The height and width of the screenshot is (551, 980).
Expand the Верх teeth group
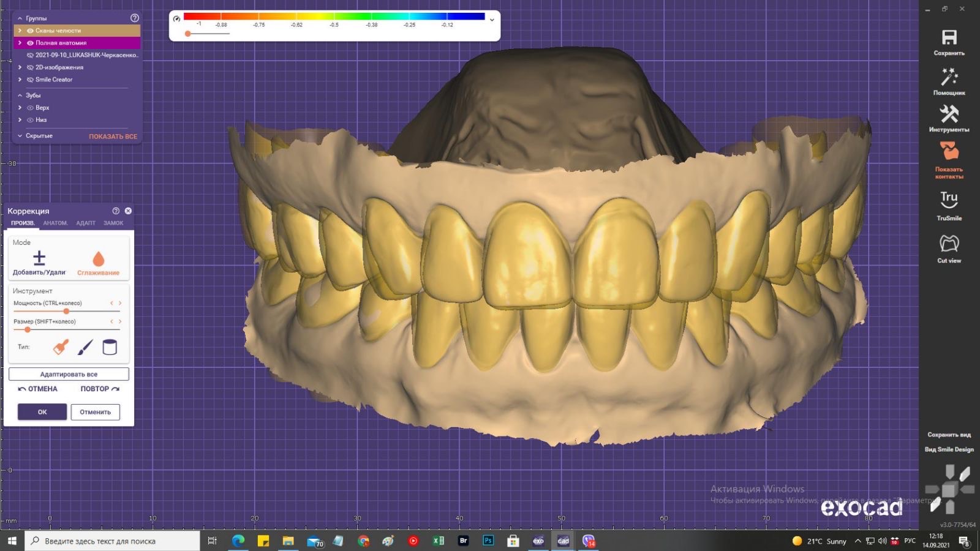tap(20, 108)
